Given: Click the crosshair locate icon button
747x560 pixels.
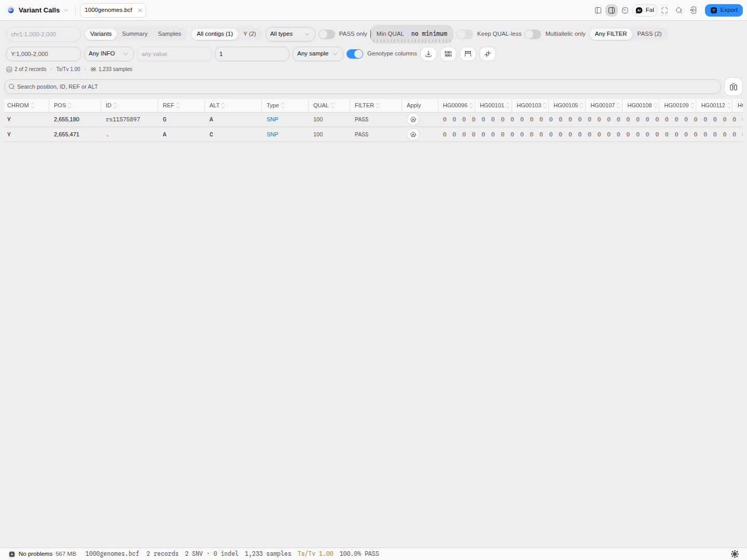Looking at the screenshot, I should coord(488,54).
